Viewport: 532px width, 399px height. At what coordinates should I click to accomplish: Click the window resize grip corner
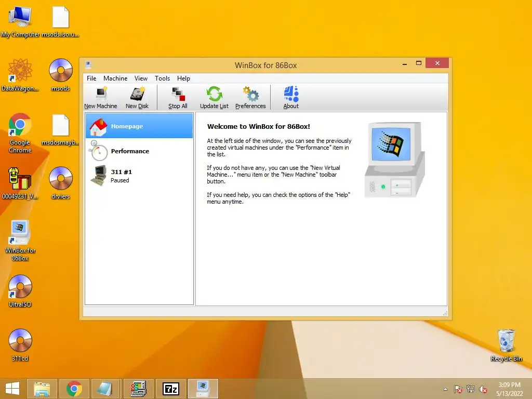click(x=445, y=313)
